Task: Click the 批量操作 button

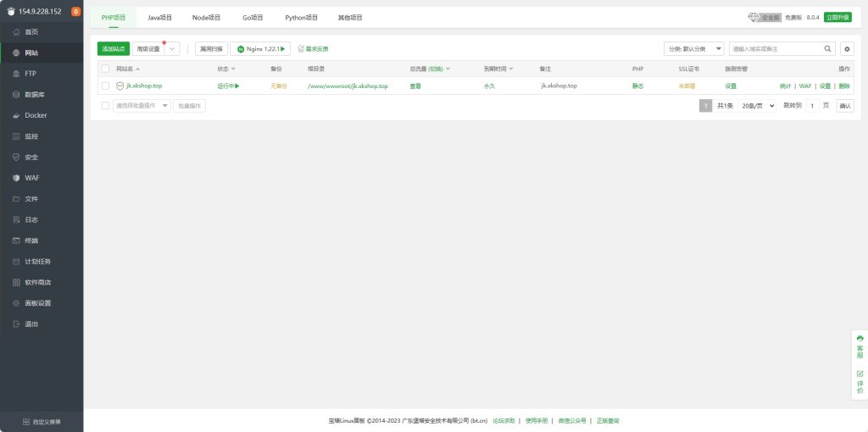Action: point(189,106)
